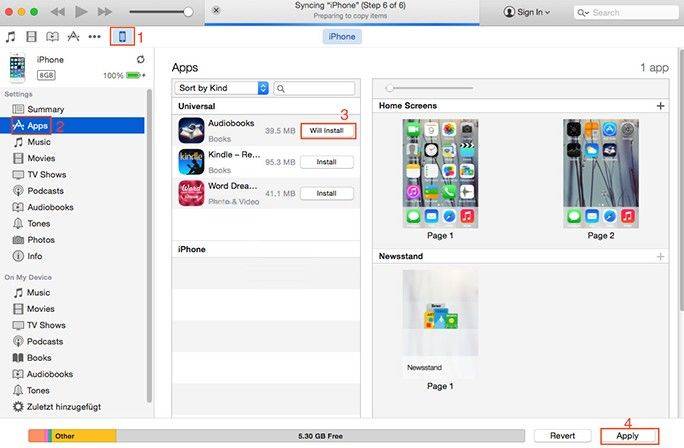This screenshot has height=448, width=684.
Task: Open Audiobooks under On My Device
Action: click(72, 374)
